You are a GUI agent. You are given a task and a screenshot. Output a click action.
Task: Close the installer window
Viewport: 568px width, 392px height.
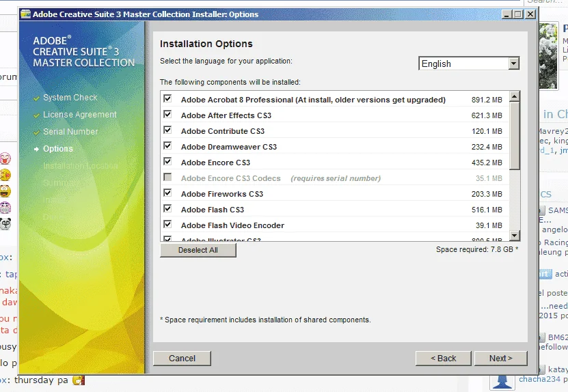click(530, 14)
